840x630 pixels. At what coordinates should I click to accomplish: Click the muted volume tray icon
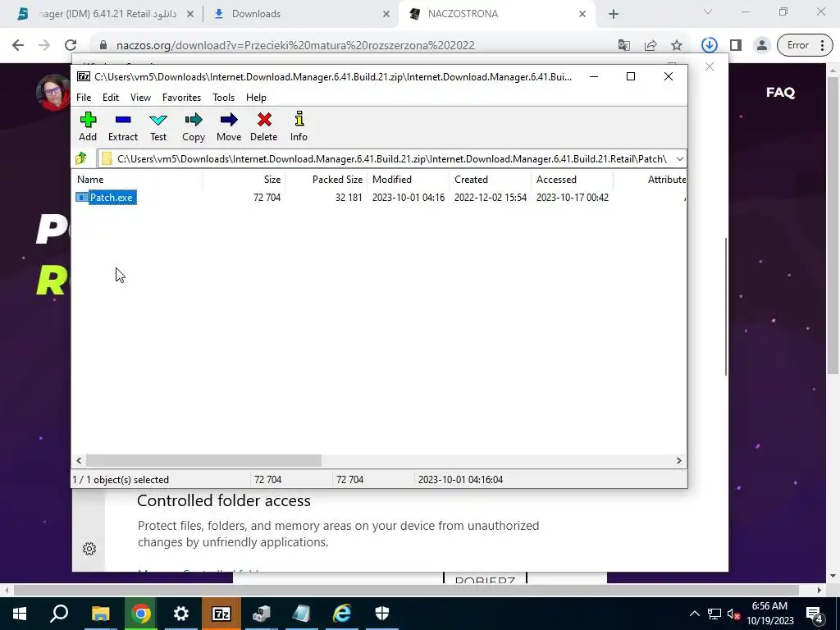pos(733,614)
